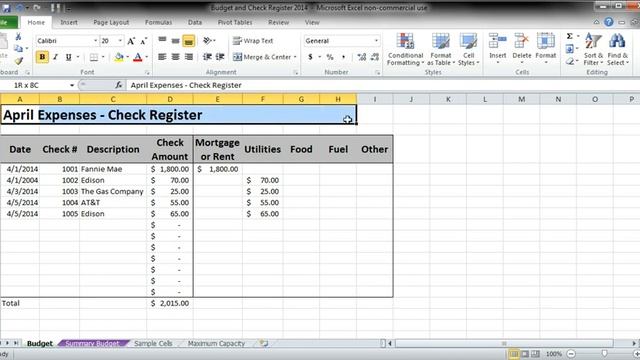
Task: Toggle center text alignment
Action: pos(176,57)
